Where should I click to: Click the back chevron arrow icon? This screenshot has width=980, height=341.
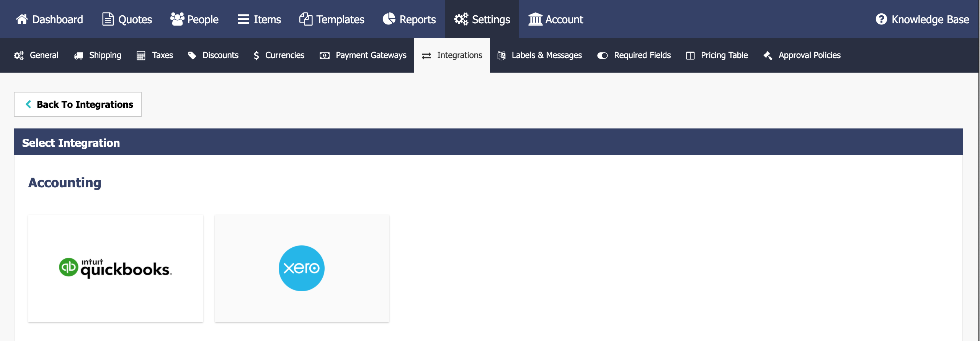click(x=28, y=104)
